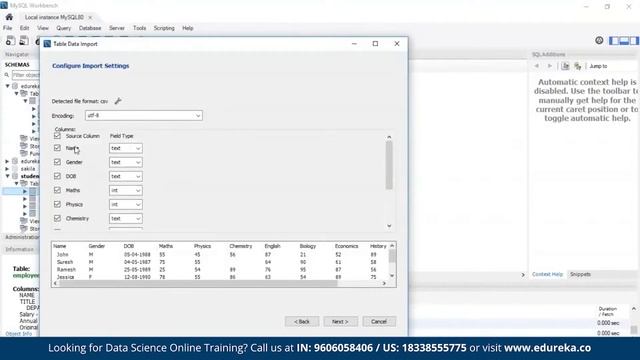The width and height of the screenshot is (640, 360).
Task: Open the Scripting menu
Action: [x=164, y=28]
